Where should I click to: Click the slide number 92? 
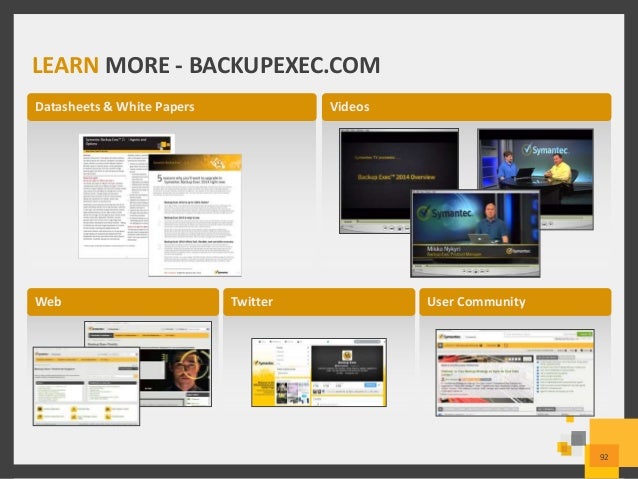pos(604,457)
